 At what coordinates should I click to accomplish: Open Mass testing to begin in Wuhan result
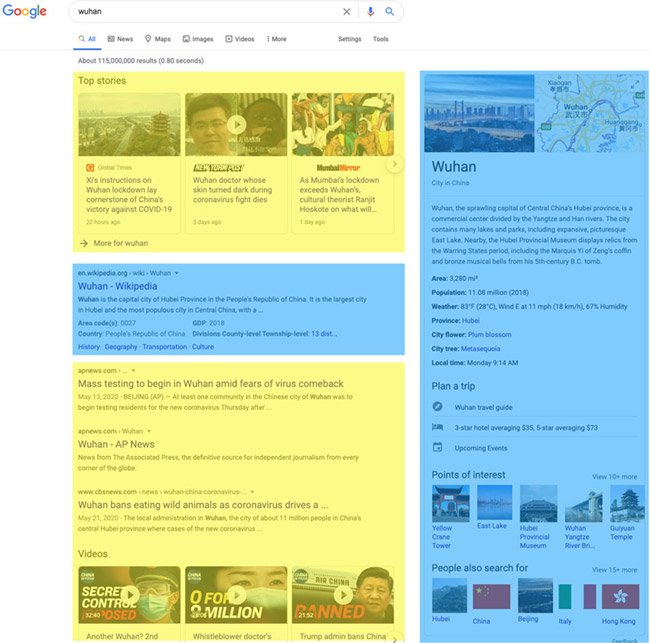coord(211,383)
